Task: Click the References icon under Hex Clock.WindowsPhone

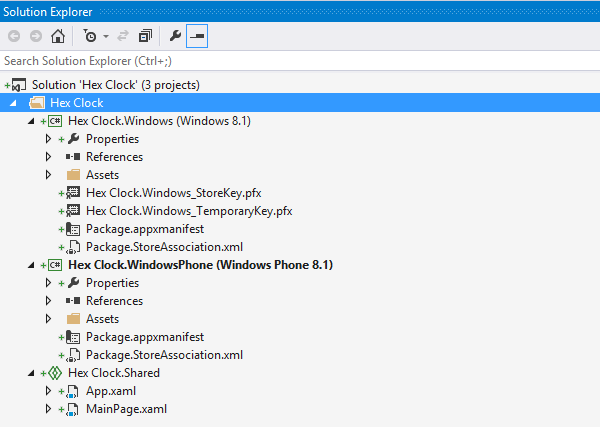Action: click(73, 300)
